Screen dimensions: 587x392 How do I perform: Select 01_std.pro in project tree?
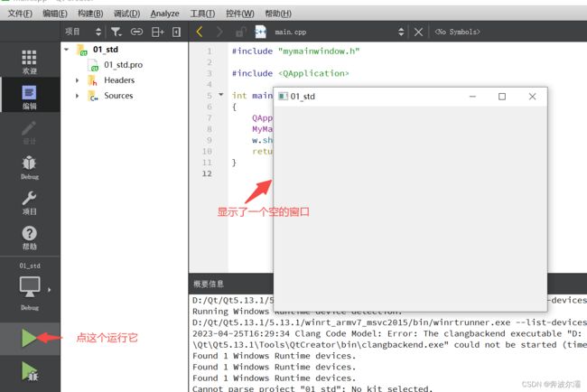[x=123, y=65]
